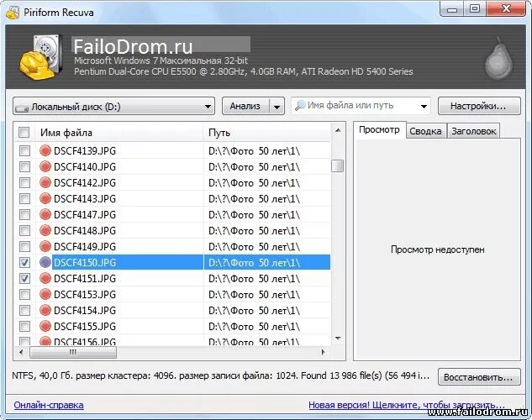The width and height of the screenshot is (532, 420).
Task: Click the scroll up arrow of file list
Action: tap(338, 130)
